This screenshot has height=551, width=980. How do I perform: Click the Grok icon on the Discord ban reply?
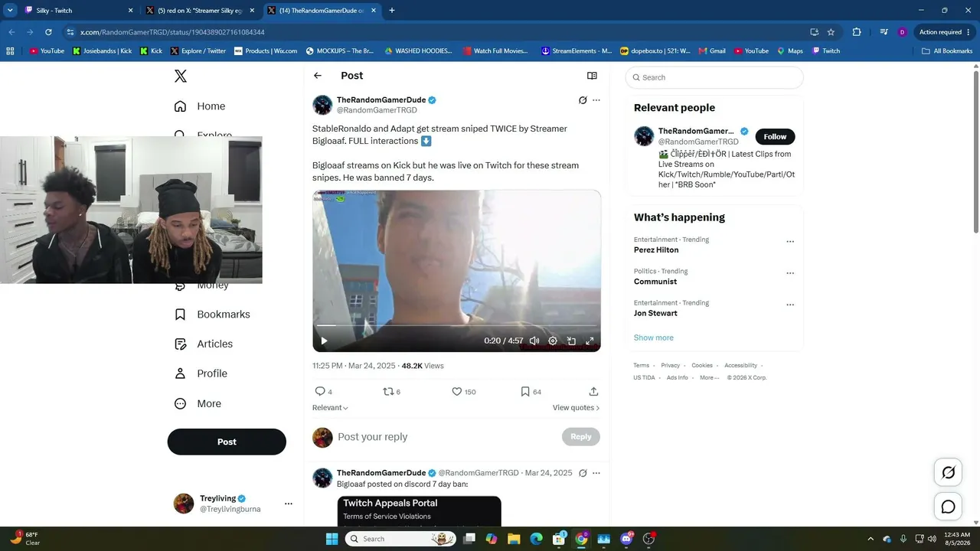583,473
